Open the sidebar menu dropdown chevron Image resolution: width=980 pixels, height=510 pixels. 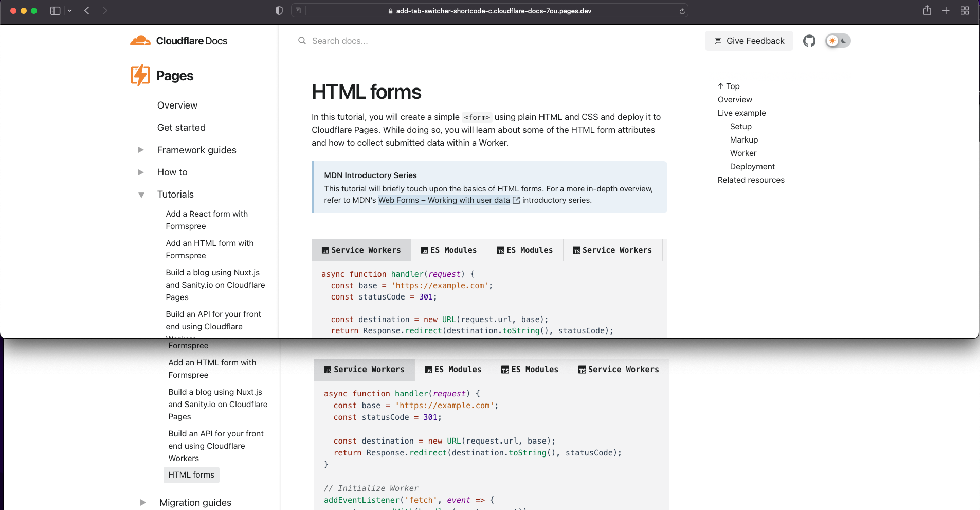(70, 11)
